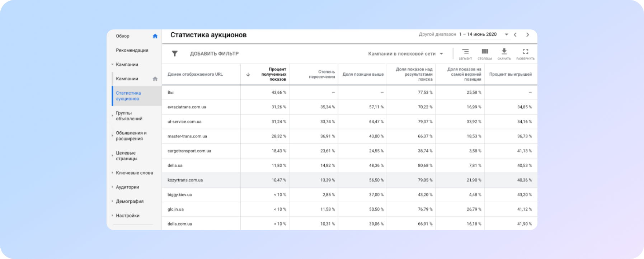Image resolution: width=644 pixels, height=259 pixels.
Task: Click 2,85 % value in biggy.kiev.ua row
Action: coord(329,195)
